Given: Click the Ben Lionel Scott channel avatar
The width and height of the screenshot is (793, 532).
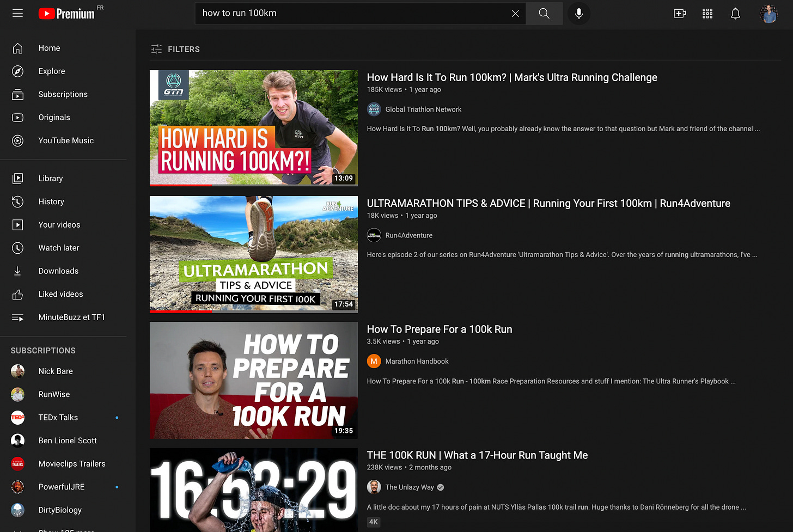Looking at the screenshot, I should coord(17,441).
